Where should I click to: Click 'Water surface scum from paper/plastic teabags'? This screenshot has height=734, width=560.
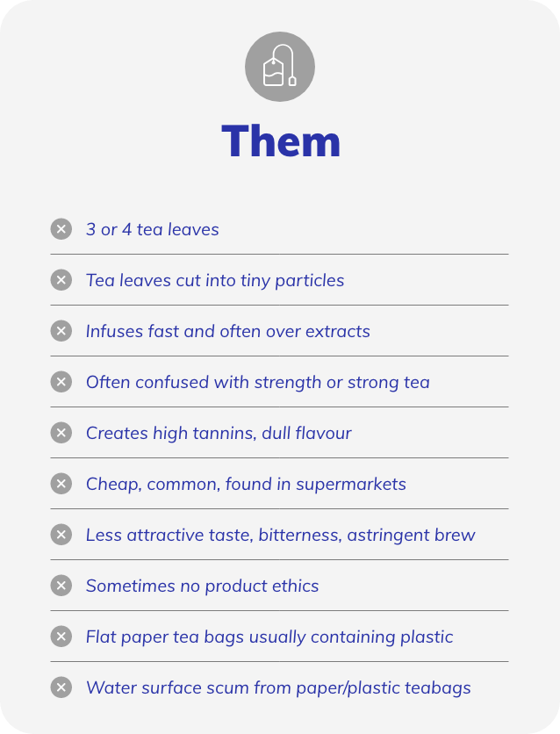278,688
